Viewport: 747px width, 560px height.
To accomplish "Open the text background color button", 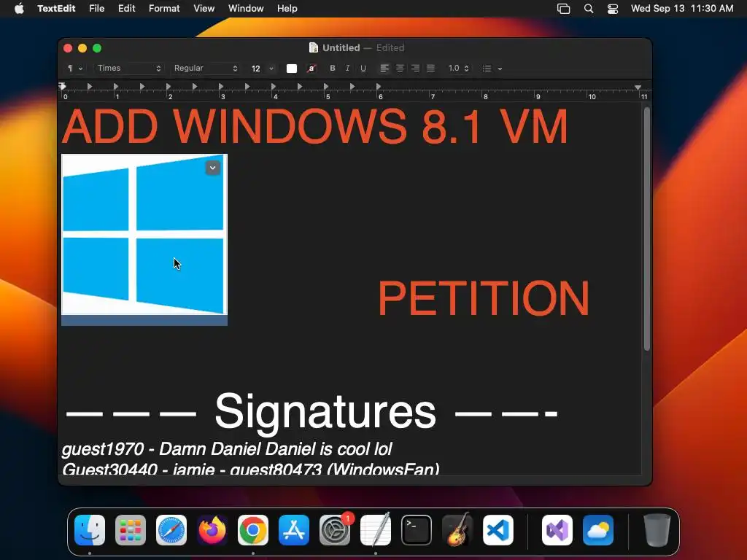I will click(x=311, y=69).
